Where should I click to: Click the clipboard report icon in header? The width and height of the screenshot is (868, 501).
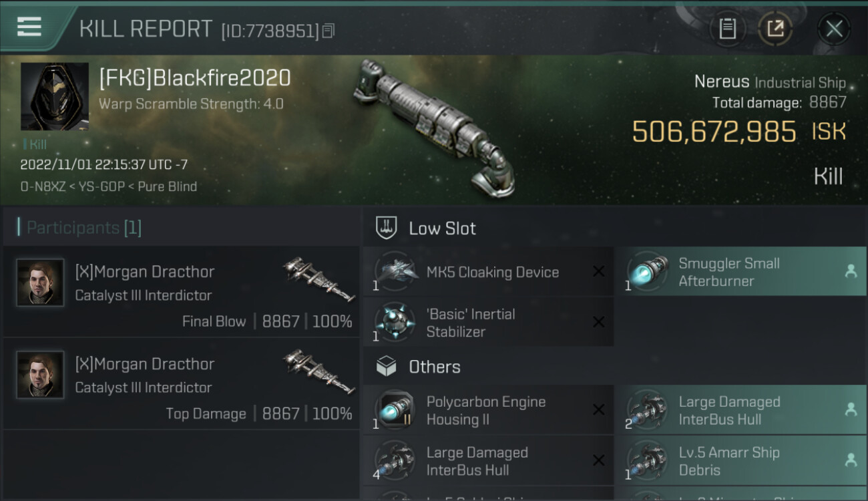pyautogui.click(x=727, y=29)
